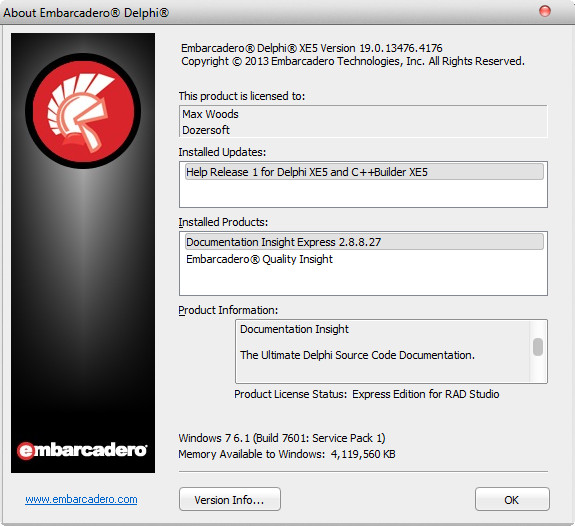Click the Delphi helmet logo
Image resolution: width=575 pixels, height=526 pixels.
click(83, 111)
